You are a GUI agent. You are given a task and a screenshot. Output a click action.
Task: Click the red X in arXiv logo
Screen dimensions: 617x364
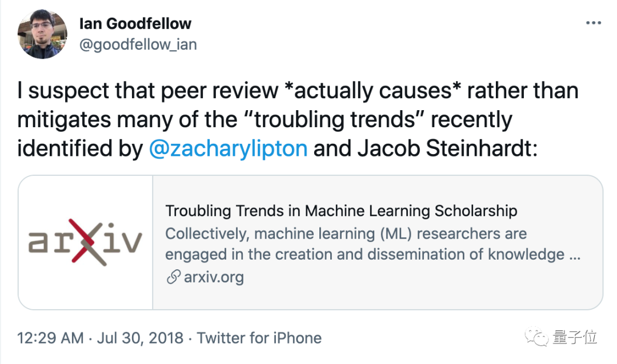[86, 242]
